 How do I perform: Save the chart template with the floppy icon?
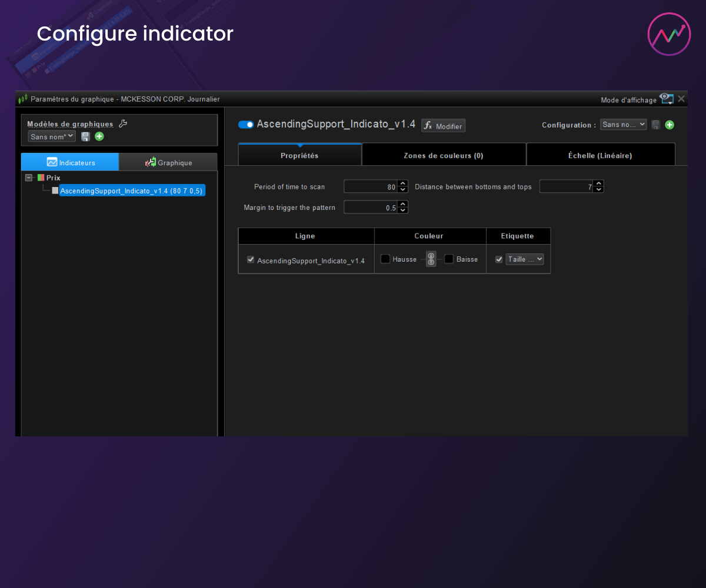pos(85,136)
